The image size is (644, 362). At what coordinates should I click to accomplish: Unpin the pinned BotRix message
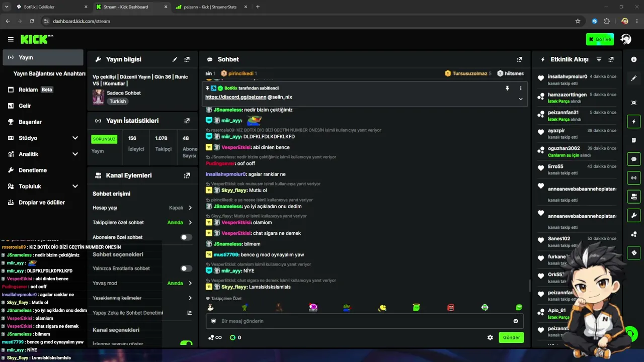(507, 88)
